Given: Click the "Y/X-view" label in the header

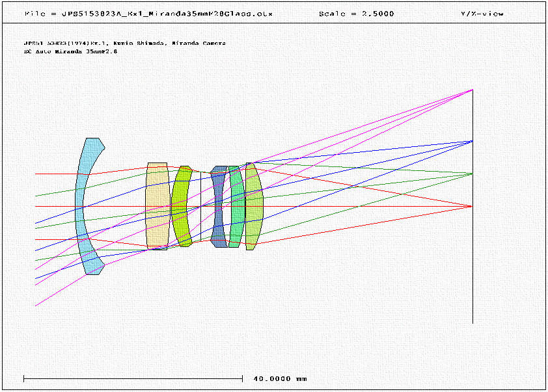Looking at the screenshot, I should click(482, 14).
